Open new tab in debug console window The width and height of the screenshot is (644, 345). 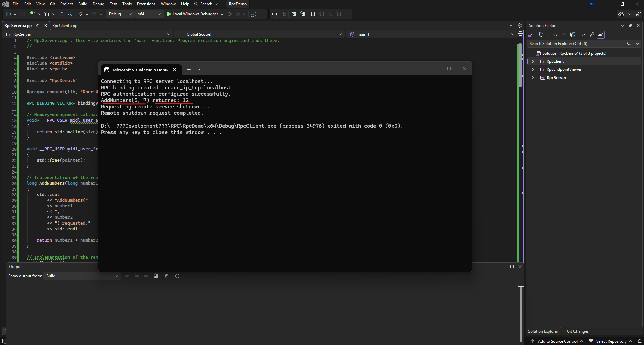189,70
